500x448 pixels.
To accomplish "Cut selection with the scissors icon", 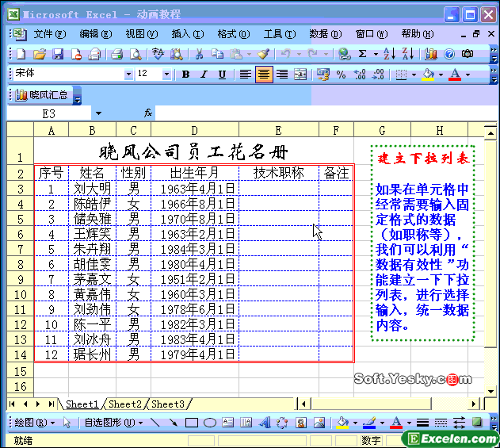I will click(200, 54).
